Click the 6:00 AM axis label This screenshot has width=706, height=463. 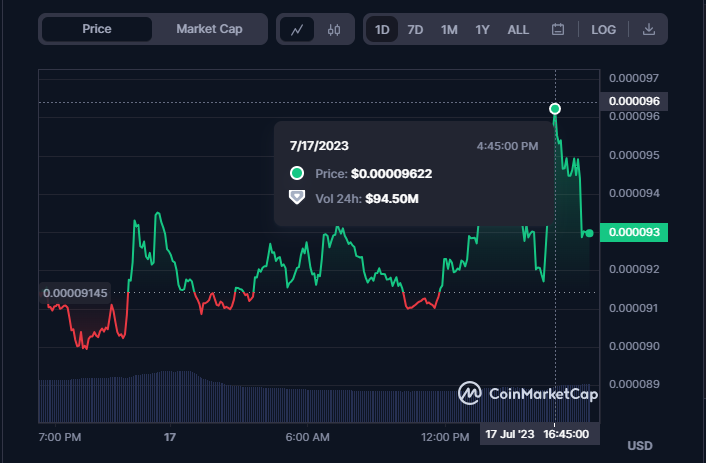[x=307, y=437]
